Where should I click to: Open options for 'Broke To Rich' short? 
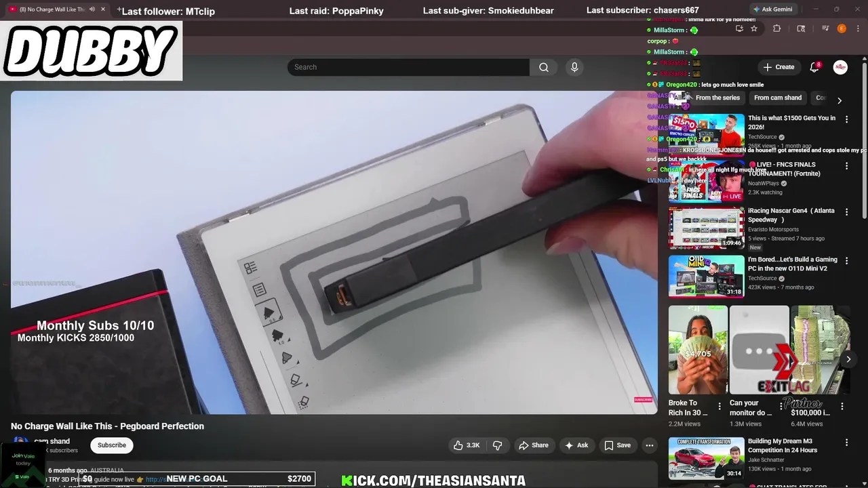click(719, 407)
